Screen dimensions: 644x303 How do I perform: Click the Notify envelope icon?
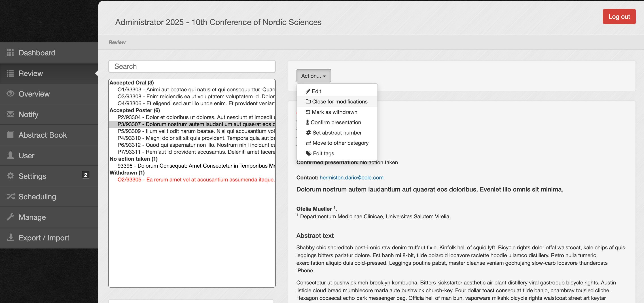(10, 114)
